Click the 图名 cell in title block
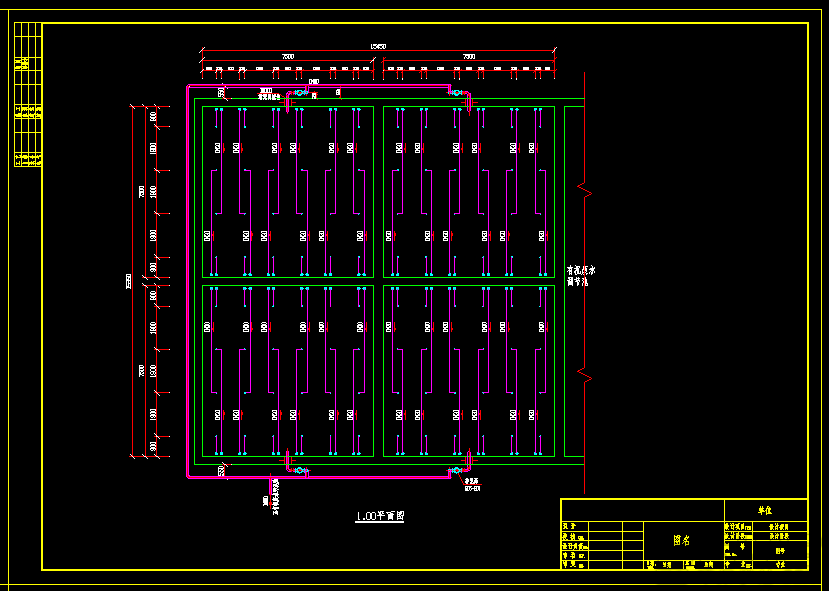Screen dimensions: 829x591 [684, 541]
